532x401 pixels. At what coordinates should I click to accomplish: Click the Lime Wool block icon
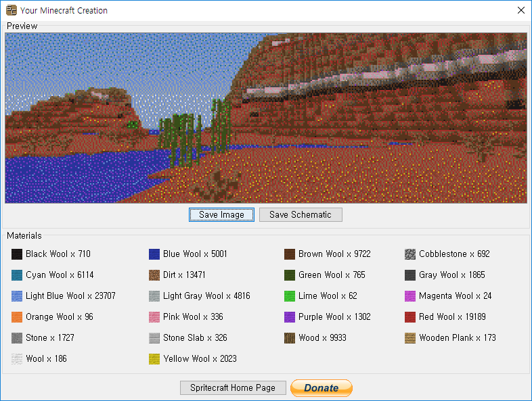point(290,296)
